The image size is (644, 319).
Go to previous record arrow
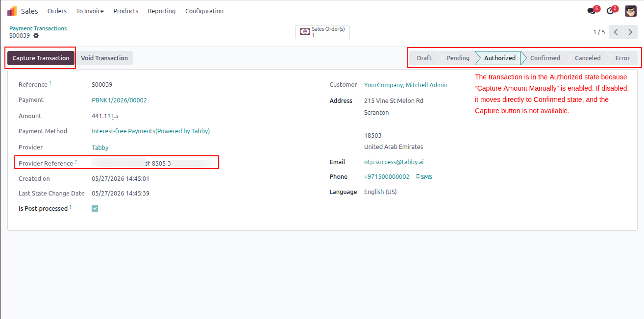click(x=616, y=32)
